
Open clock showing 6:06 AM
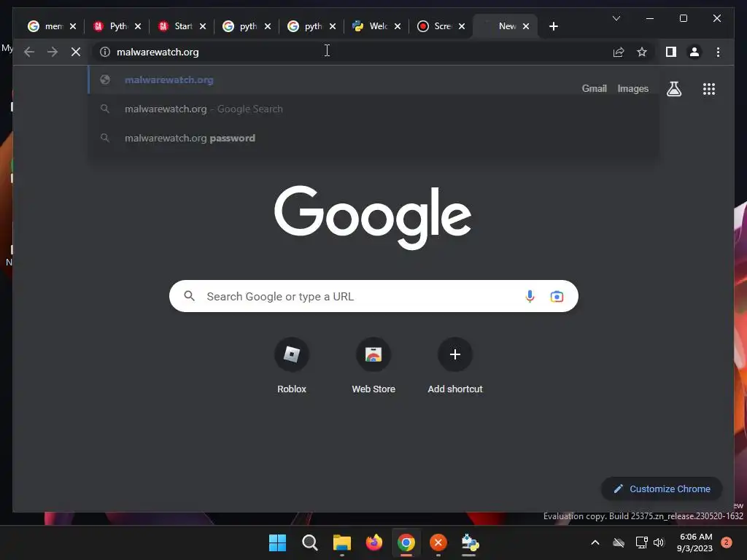pos(694,542)
